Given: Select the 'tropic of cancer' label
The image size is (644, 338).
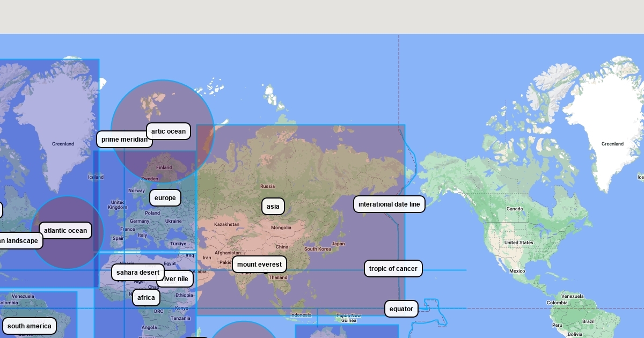Looking at the screenshot, I should pyautogui.click(x=393, y=269).
